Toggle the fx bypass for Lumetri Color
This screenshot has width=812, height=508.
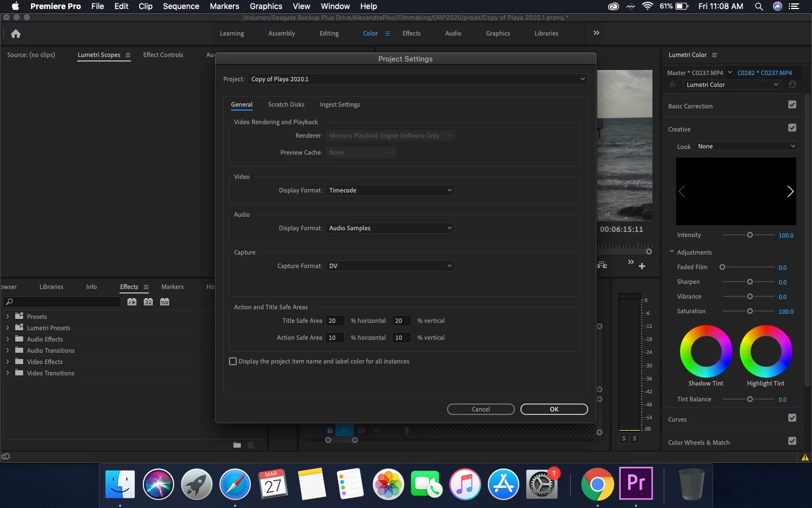pos(673,85)
